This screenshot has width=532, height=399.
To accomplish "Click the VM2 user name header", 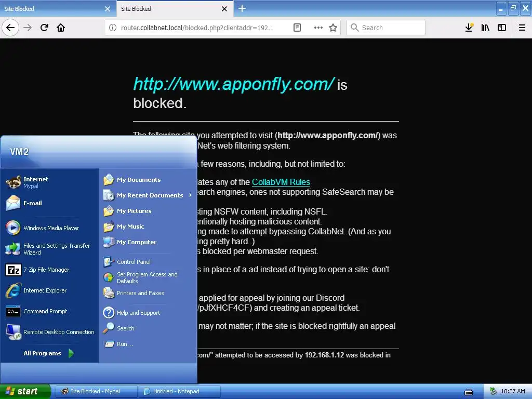I will click(x=19, y=152).
